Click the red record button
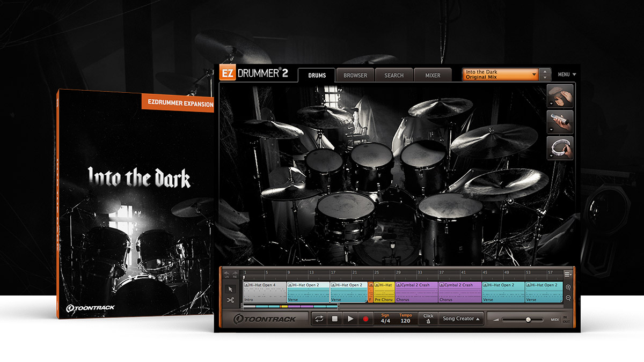Viewport: 644px width, 362px height. [365, 319]
